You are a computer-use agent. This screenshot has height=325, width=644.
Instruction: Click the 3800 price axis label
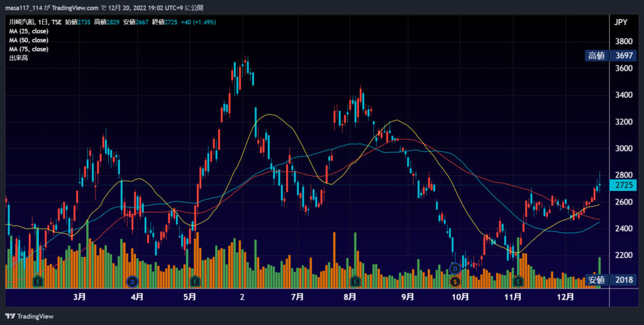tap(624, 42)
